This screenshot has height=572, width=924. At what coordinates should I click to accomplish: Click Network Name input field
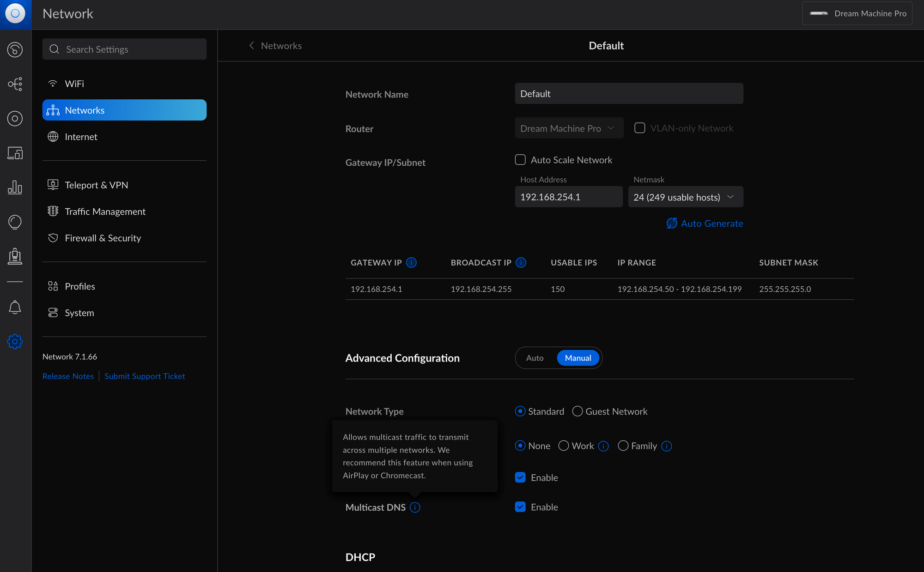[x=629, y=94]
